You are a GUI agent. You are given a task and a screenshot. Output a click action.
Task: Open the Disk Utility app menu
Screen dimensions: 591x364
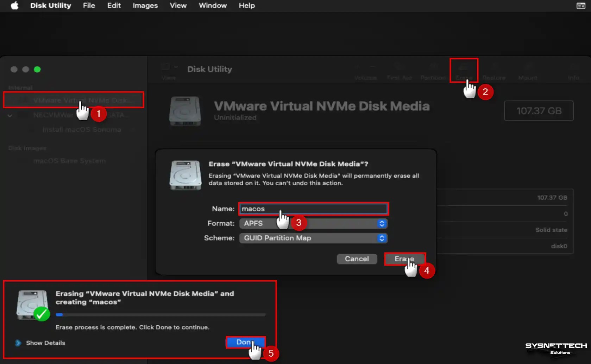(x=51, y=6)
